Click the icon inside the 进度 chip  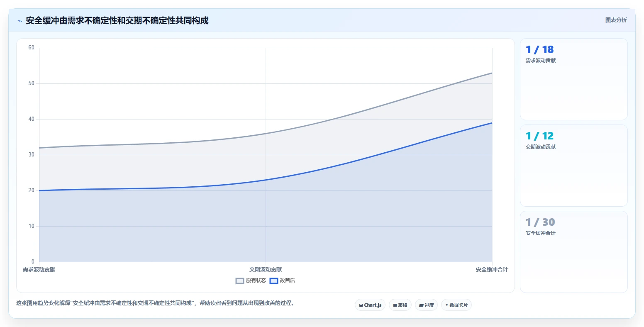click(421, 305)
